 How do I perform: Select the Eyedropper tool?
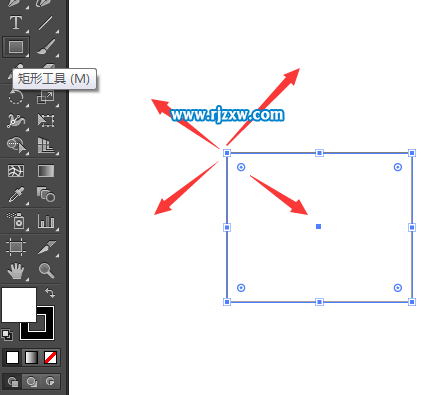[x=16, y=195]
